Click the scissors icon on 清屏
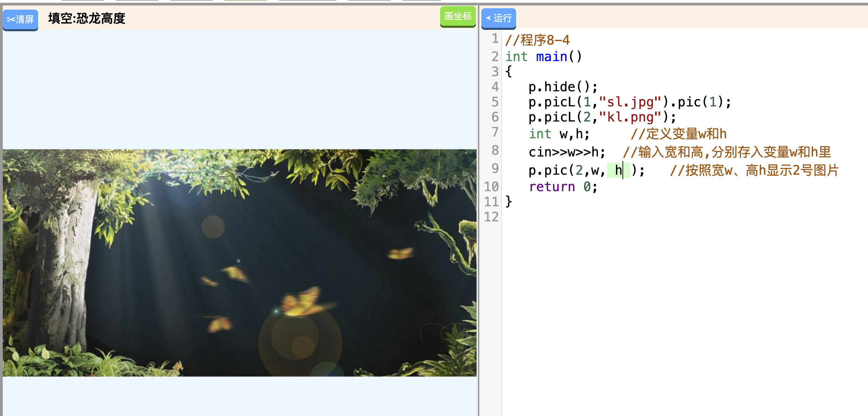Image resolution: width=868 pixels, height=416 pixels. pyautogui.click(x=11, y=20)
